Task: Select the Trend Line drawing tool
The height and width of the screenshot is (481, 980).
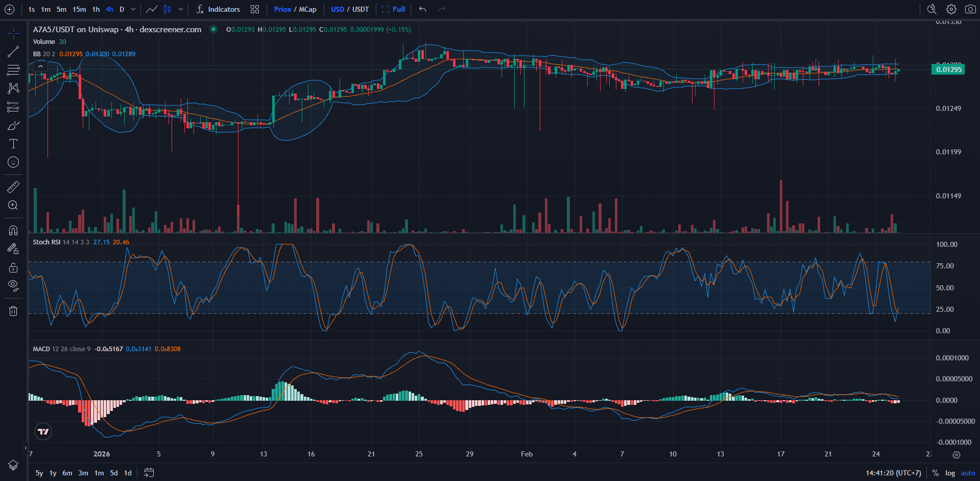Action: pos(13,51)
